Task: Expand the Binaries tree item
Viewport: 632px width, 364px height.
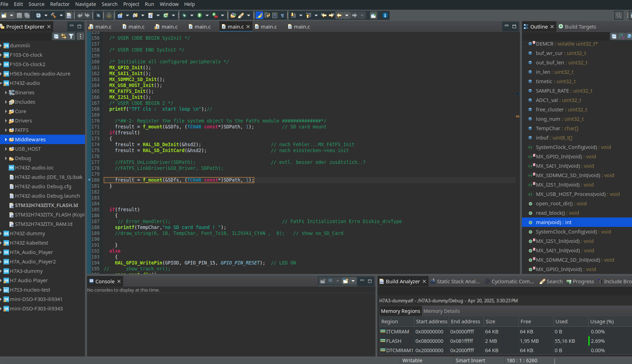Action: pyautogui.click(x=7, y=93)
